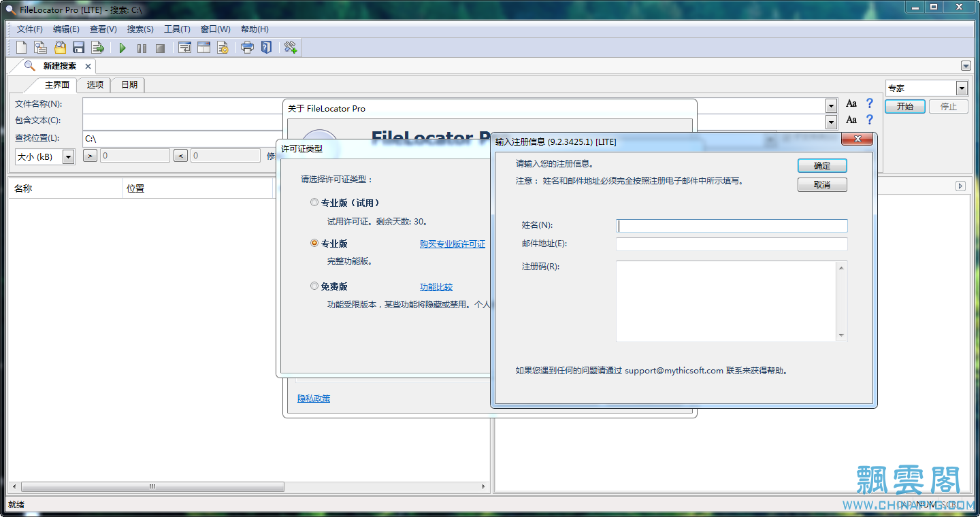Switch to the 选项 tab
980x517 pixels.
coord(95,85)
